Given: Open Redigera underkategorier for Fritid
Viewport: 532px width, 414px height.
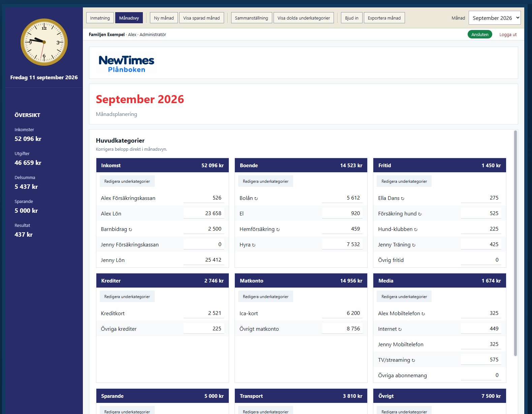Looking at the screenshot, I should 404,181.
